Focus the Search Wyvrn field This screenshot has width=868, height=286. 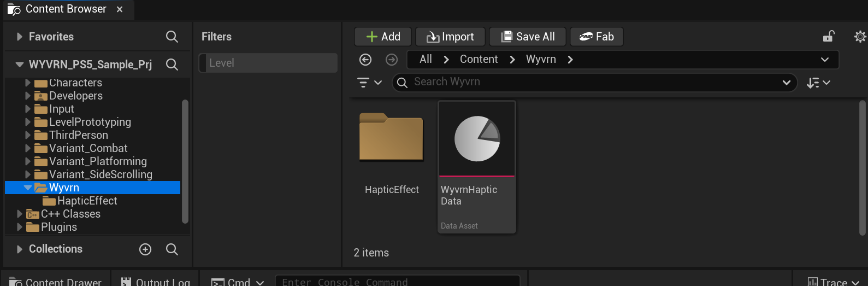(594, 82)
